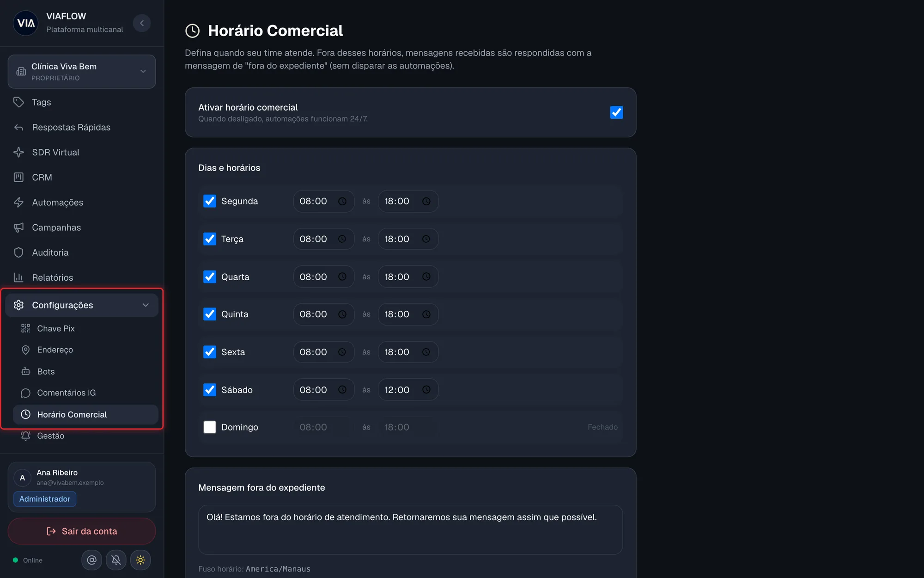Select Horário Comercial submenu item
This screenshot has height=578, width=924.
tap(85, 414)
